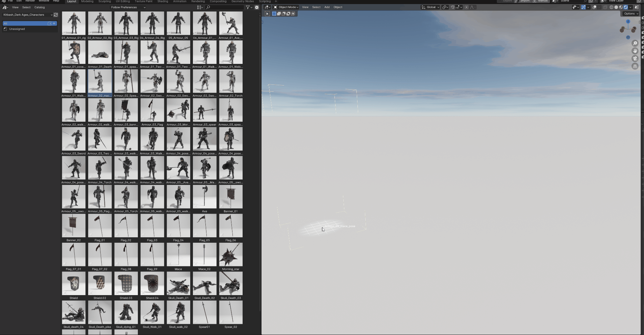This screenshot has height=335, width=644.
Task: Select the Banner_01 asset thumbnail
Action: pyautogui.click(x=231, y=197)
